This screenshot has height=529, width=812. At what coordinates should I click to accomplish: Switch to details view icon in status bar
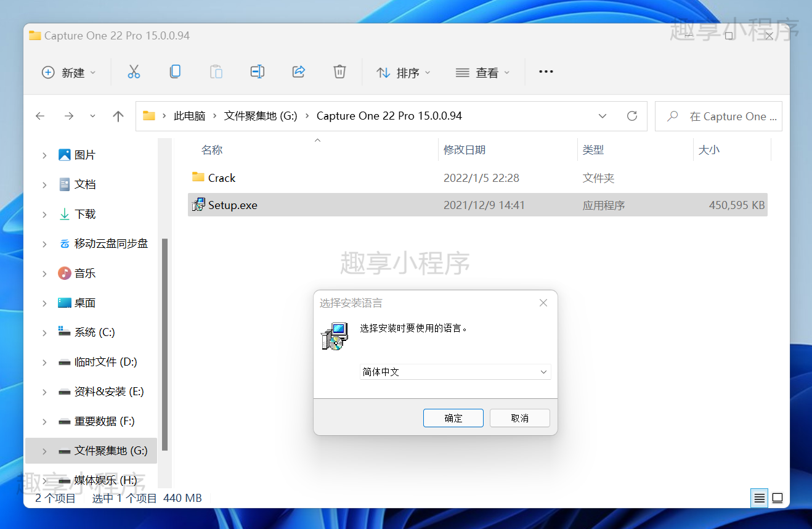point(760,498)
